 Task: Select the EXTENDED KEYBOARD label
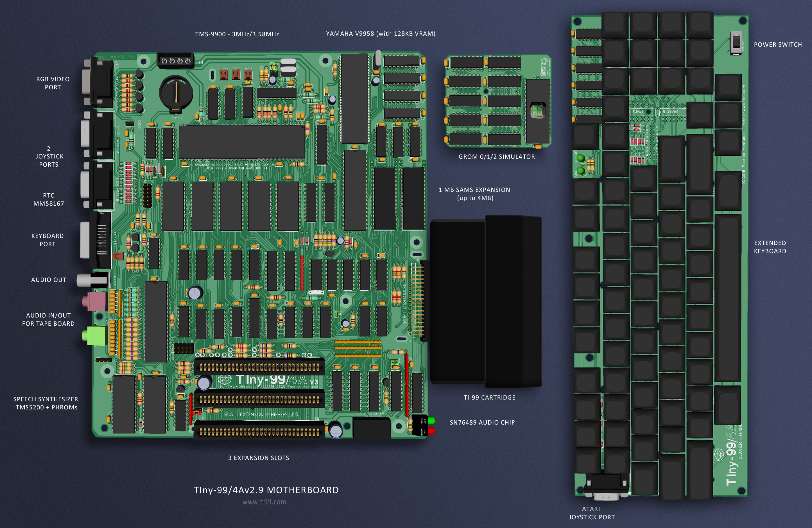pyautogui.click(x=770, y=247)
